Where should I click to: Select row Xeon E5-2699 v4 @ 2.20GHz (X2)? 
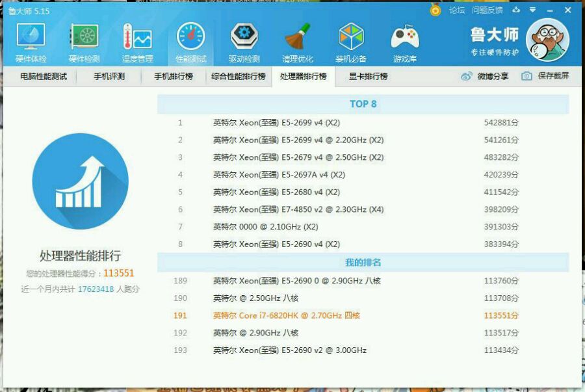(363, 140)
